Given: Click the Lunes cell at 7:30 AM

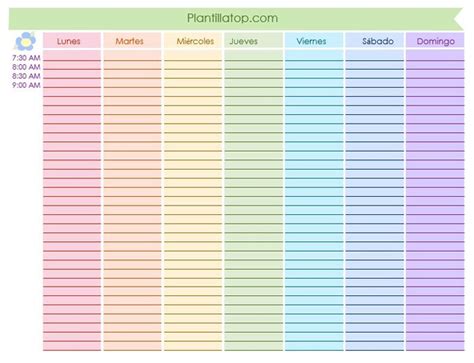Looking at the screenshot, I should pyautogui.click(x=72, y=56).
